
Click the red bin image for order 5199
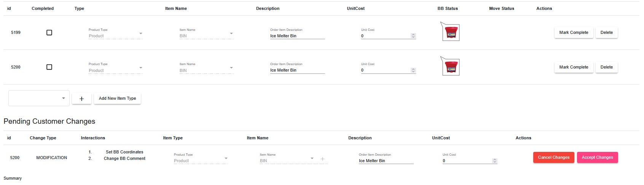pos(451,33)
